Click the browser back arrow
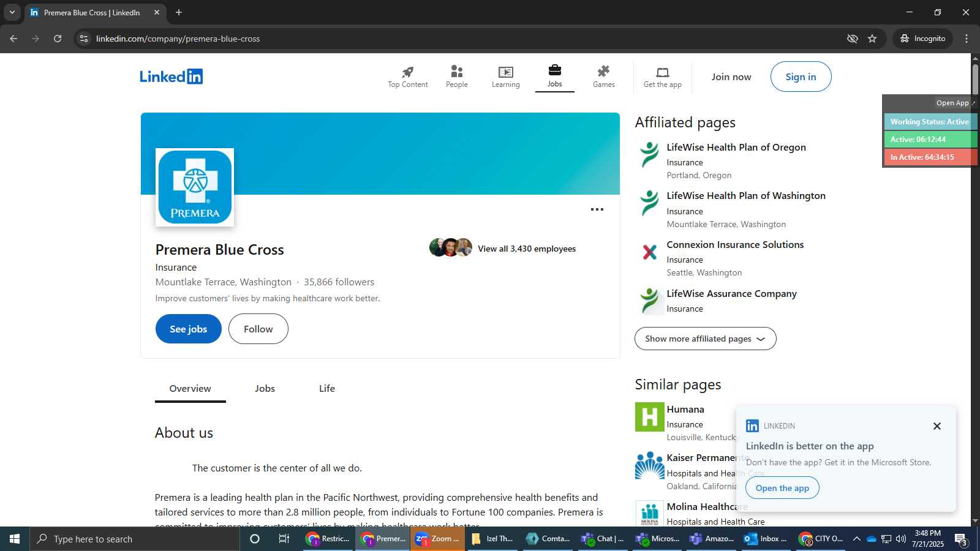Image resolution: width=980 pixels, height=551 pixels. [x=13, y=39]
